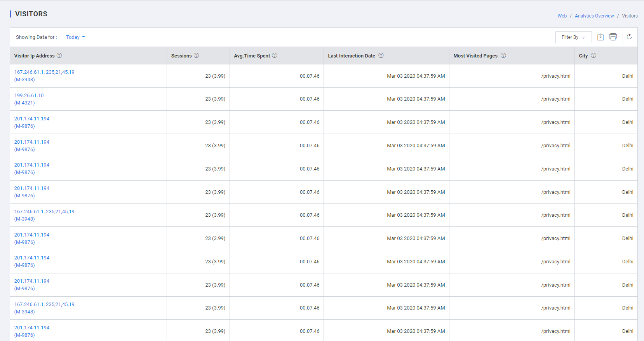Open help icon next to Most Visited Pages

point(503,56)
